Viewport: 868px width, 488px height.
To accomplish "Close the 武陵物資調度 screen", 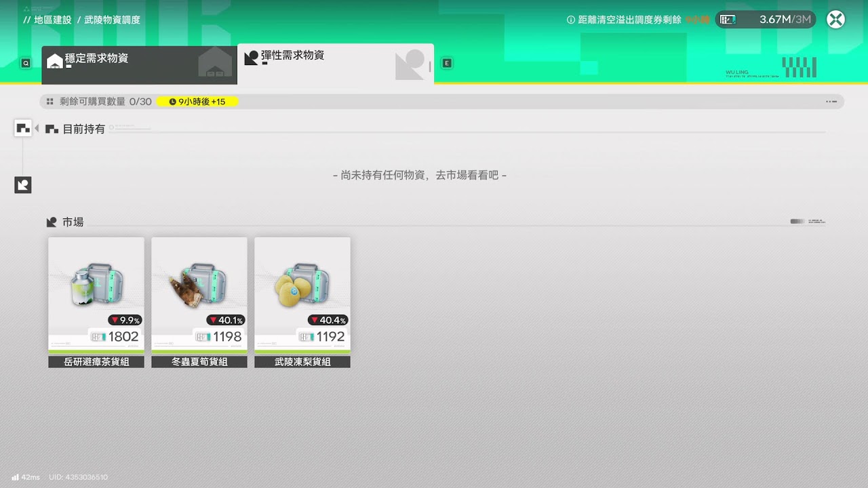I will (835, 20).
